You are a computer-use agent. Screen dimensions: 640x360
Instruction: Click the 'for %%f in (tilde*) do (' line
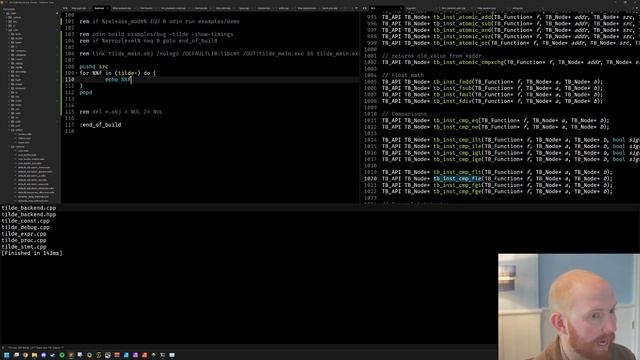coord(118,73)
